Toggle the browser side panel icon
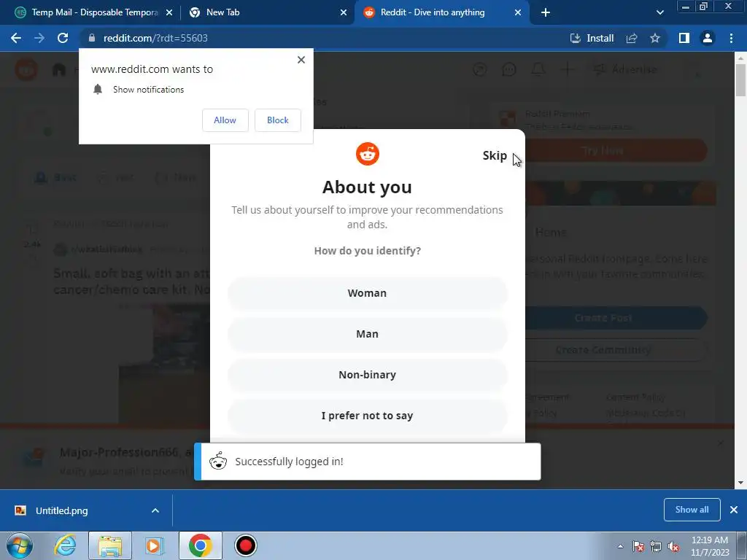The width and height of the screenshot is (747, 560). click(684, 38)
